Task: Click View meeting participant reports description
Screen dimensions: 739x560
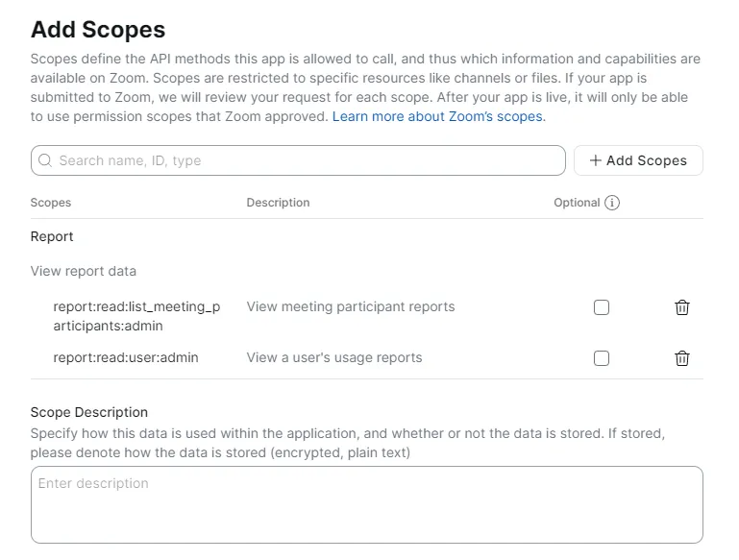Action: [351, 306]
